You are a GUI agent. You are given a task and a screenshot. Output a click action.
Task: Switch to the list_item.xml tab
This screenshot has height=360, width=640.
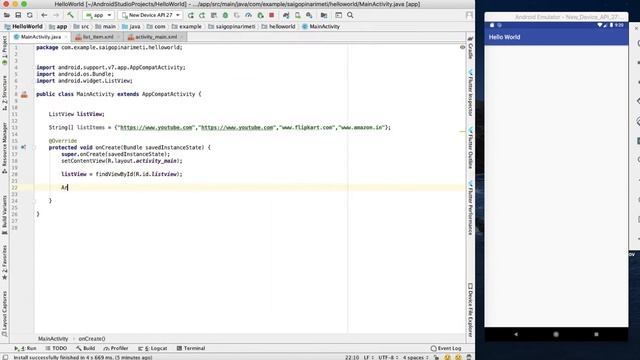tap(98, 37)
